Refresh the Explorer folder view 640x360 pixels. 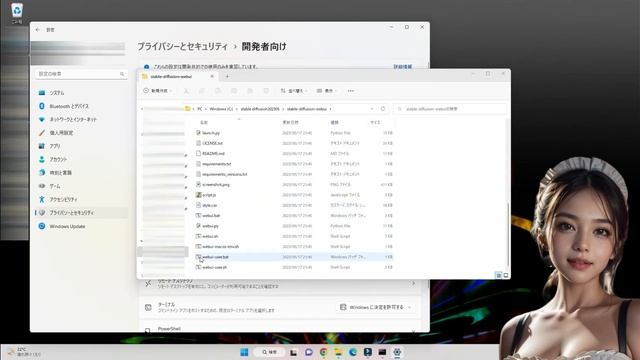tap(383, 109)
